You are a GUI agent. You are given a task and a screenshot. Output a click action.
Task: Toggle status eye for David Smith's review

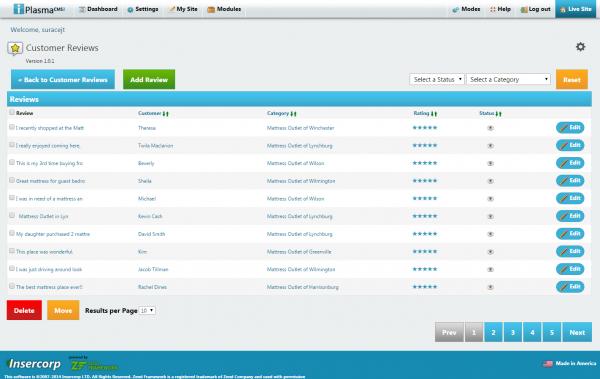(x=490, y=234)
